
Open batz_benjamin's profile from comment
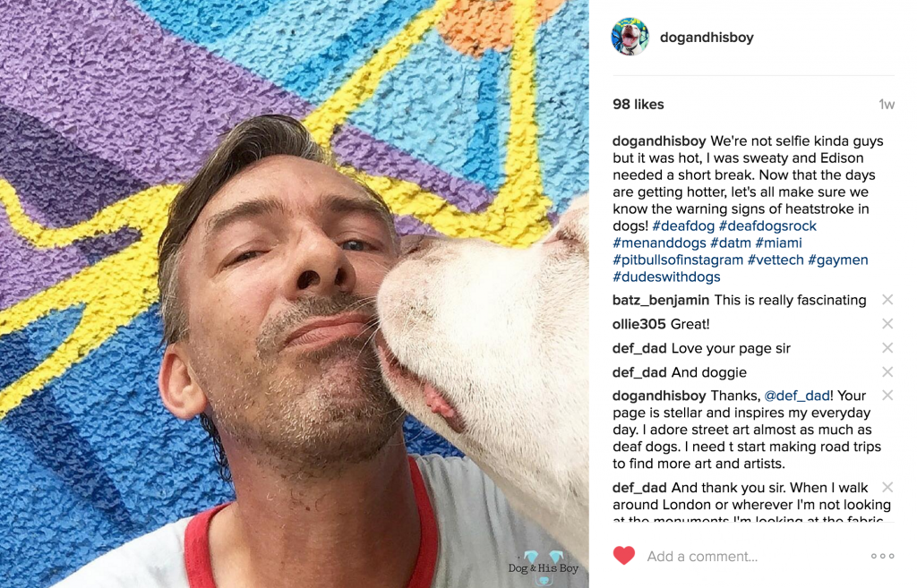660,301
